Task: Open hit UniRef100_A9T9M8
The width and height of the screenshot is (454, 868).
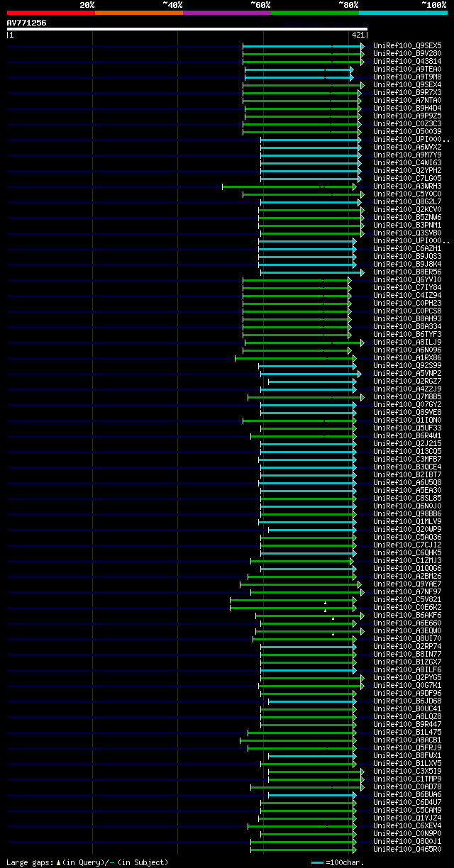Action: click(407, 77)
